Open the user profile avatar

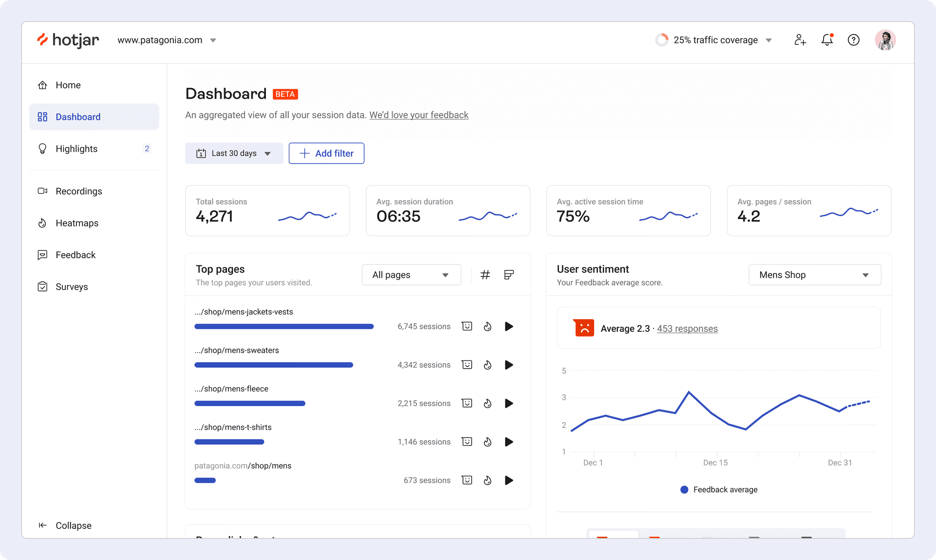point(885,40)
